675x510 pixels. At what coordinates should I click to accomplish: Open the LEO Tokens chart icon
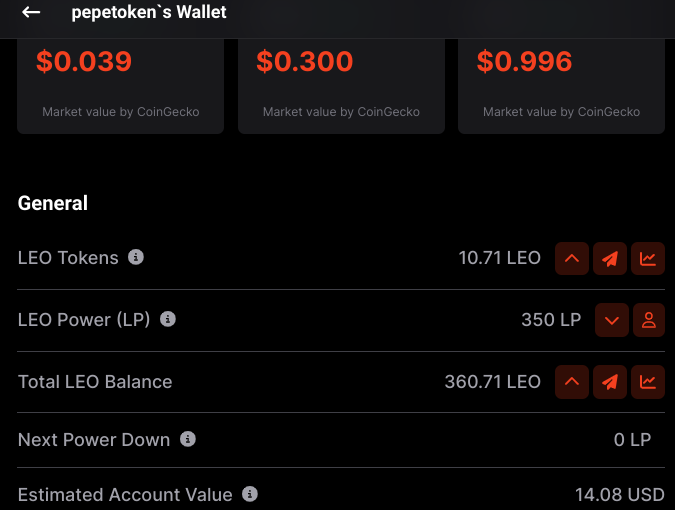(647, 258)
